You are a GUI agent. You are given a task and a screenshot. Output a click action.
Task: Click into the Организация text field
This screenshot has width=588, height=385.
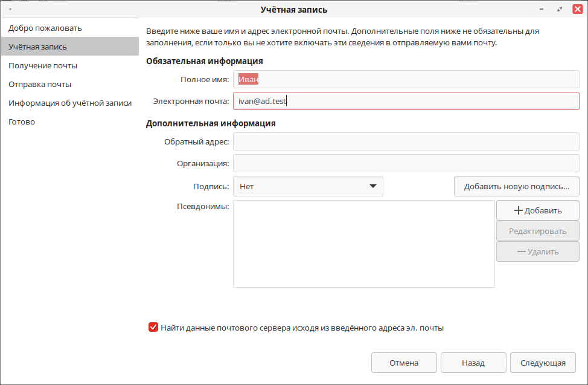(406, 163)
